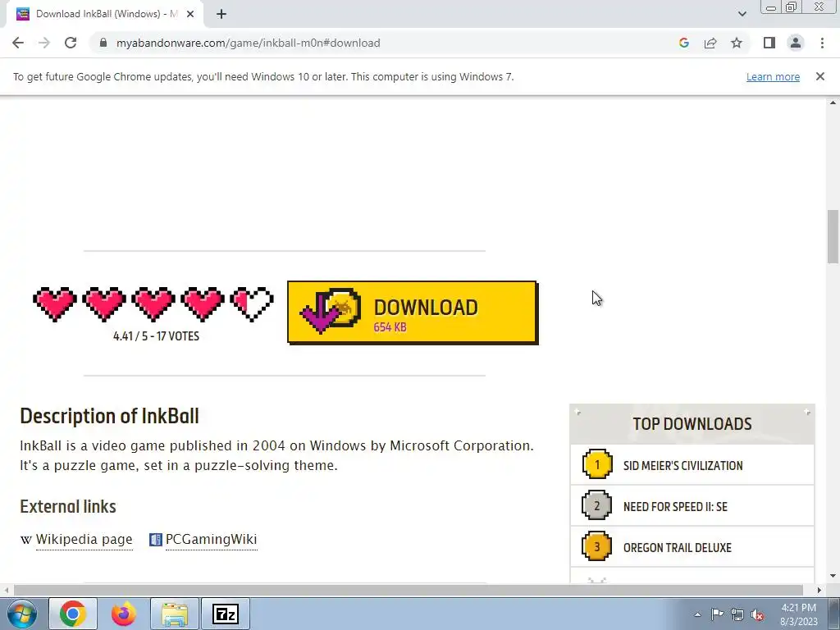Screen dimensions: 840x630
Task: Open the Action Center flag icon
Action: tap(717, 614)
